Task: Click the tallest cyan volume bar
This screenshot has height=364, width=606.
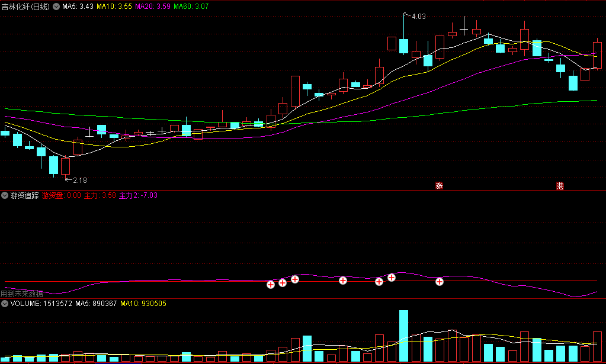Action: (403, 336)
